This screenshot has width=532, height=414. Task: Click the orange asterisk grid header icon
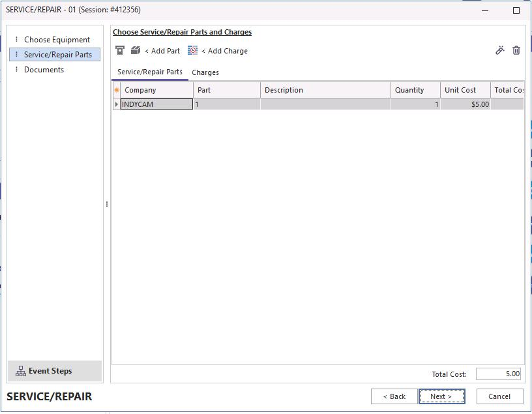[x=117, y=90]
